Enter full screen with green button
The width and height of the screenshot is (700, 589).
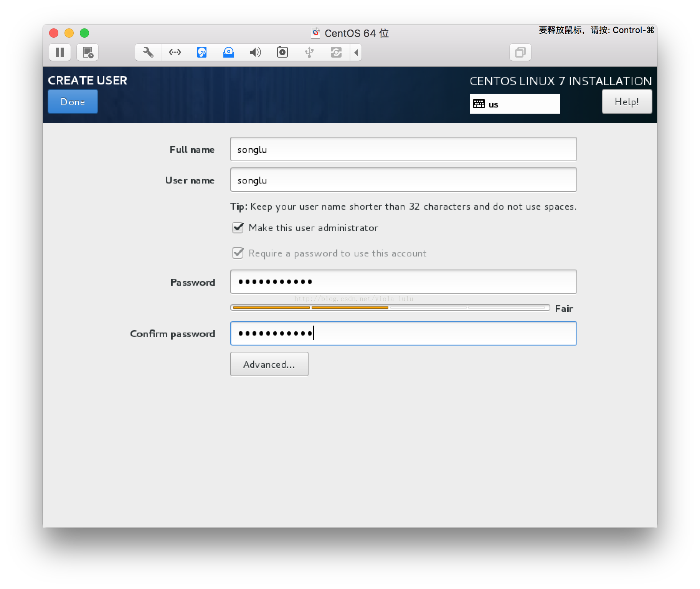coord(84,33)
